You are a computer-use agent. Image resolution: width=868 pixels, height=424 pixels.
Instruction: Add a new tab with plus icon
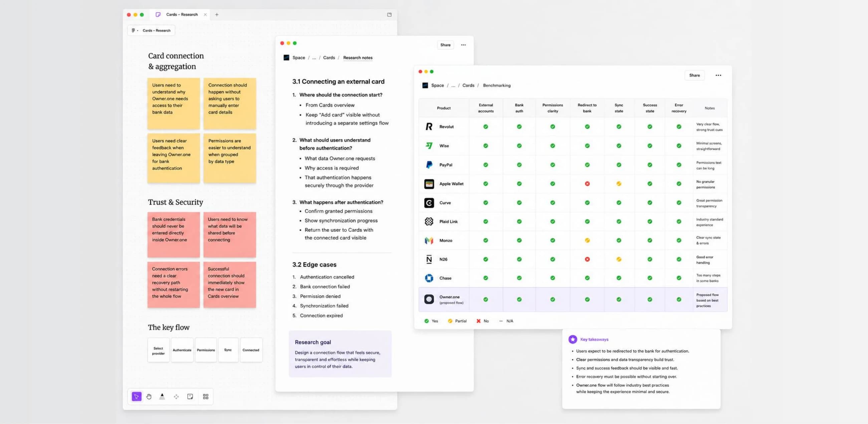click(x=217, y=14)
